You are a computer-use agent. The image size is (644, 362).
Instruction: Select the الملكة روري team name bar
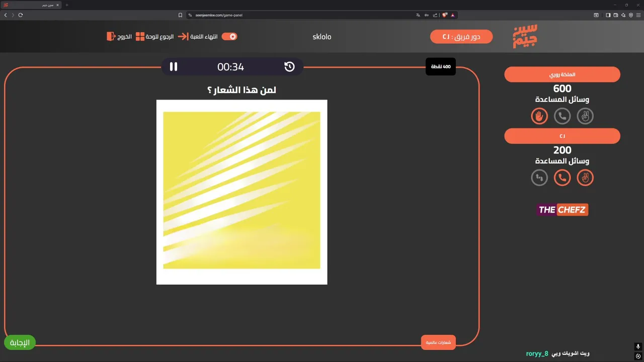tap(562, 74)
